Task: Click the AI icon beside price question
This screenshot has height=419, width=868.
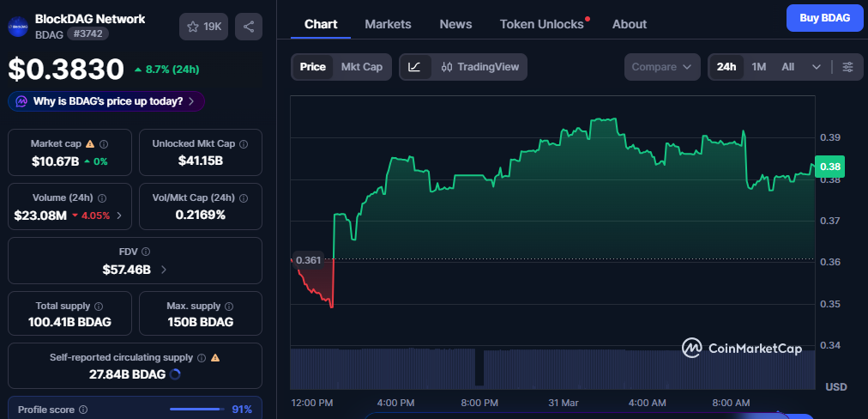Action: 21,101
